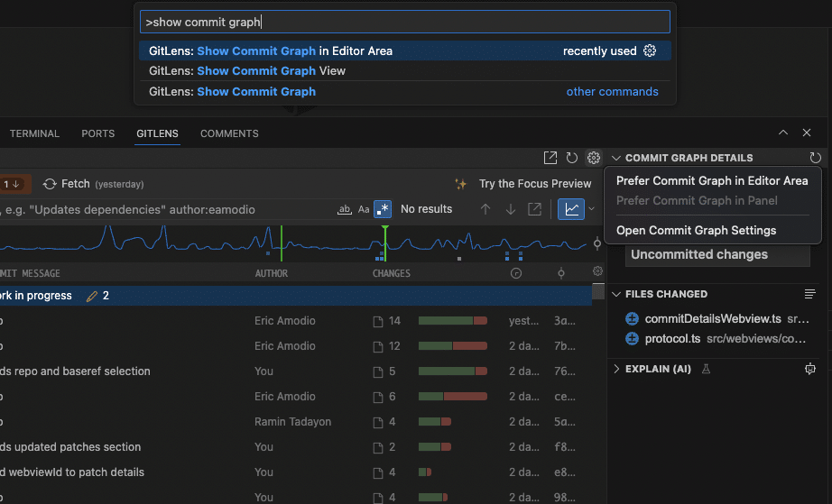The width and height of the screenshot is (832, 504).
Task: Open minimap options dropdown arrow
Action: [x=591, y=209]
